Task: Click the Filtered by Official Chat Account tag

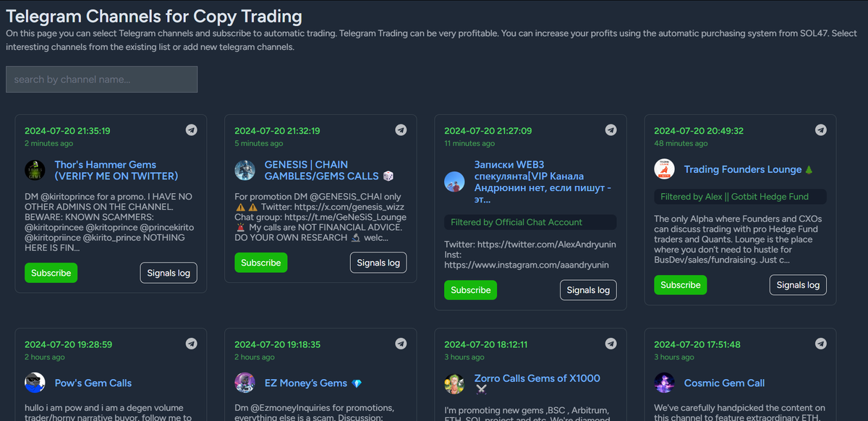Action: 530,222
